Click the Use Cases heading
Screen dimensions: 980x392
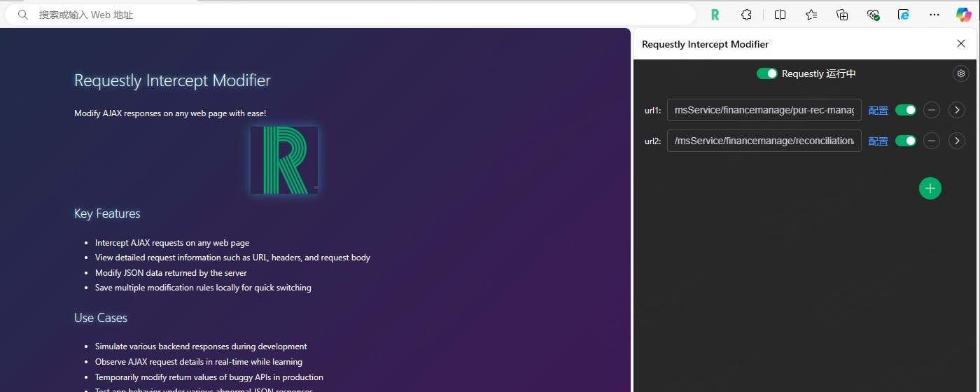(101, 318)
